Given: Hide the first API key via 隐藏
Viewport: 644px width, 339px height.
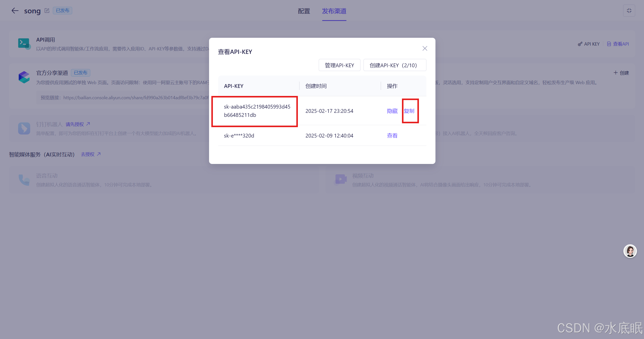Looking at the screenshot, I should click(392, 111).
